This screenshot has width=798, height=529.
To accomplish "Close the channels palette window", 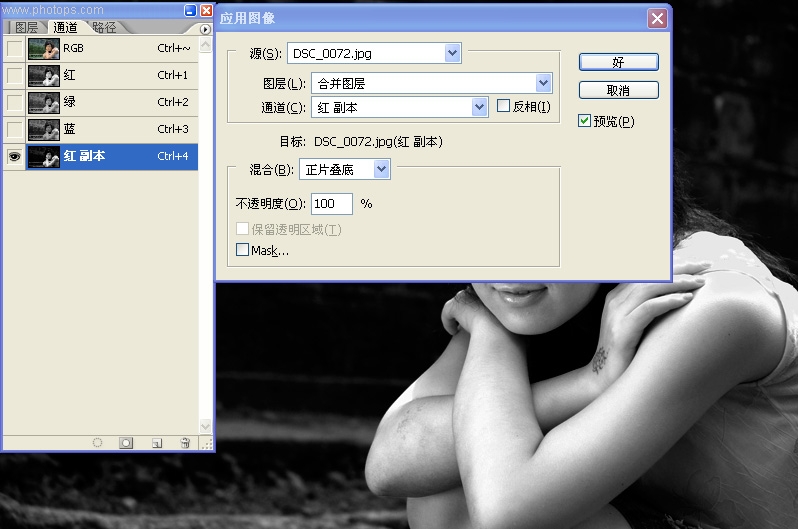I will tap(206, 10).
